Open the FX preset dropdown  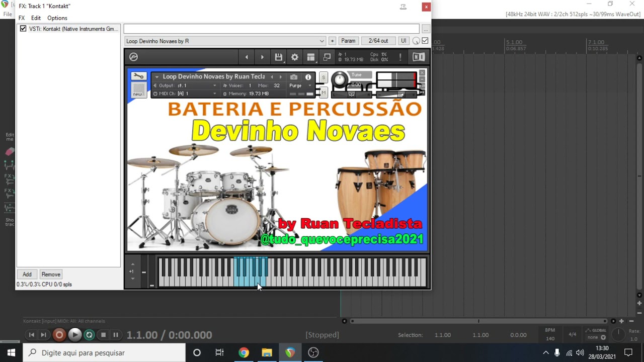[225, 41]
